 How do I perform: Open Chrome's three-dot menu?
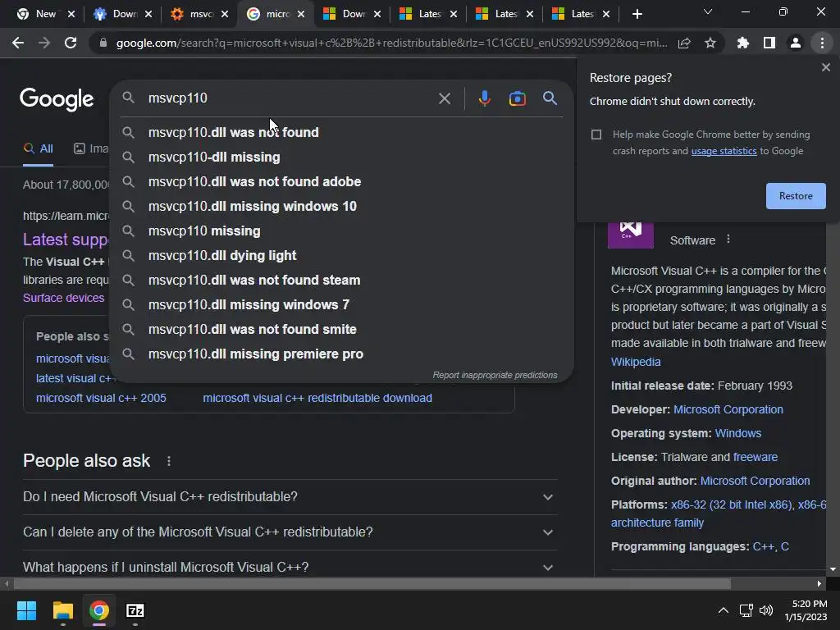(x=822, y=43)
